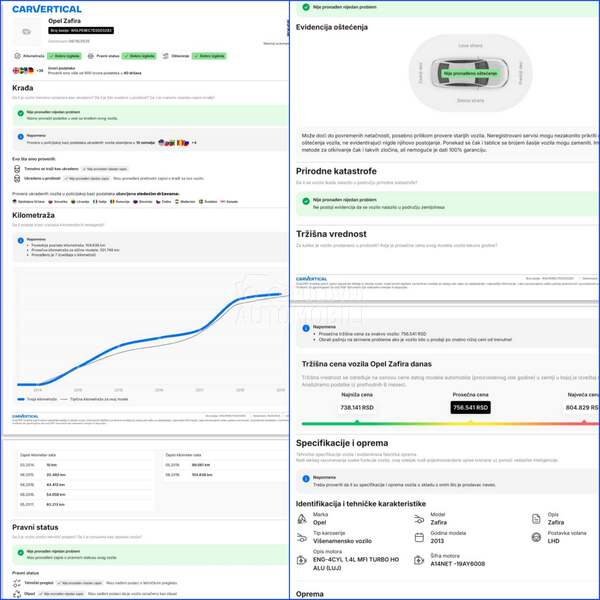Click the country flags cluster under summary row
600x600 pixels.
click(23, 70)
